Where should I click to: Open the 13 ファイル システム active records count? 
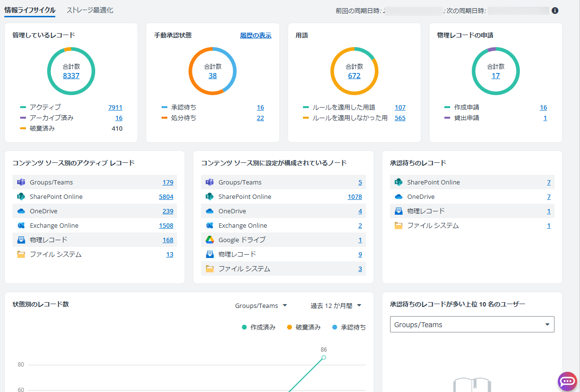pos(170,254)
